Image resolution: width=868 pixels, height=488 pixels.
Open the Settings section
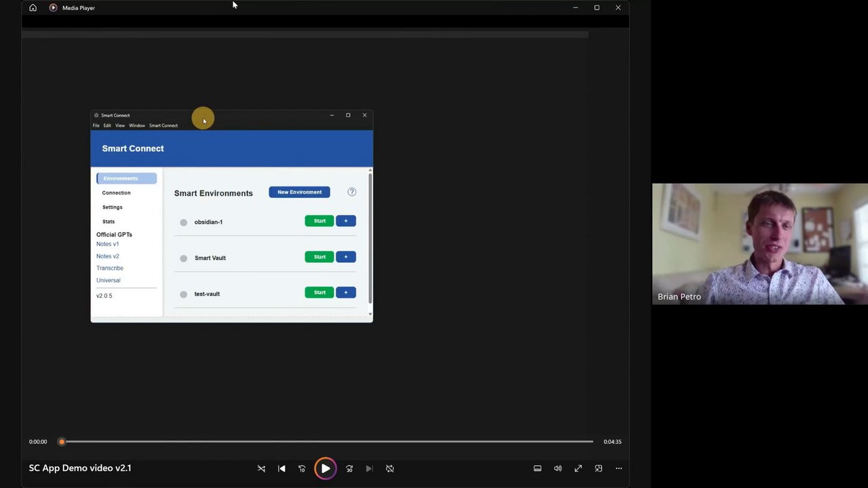point(112,207)
